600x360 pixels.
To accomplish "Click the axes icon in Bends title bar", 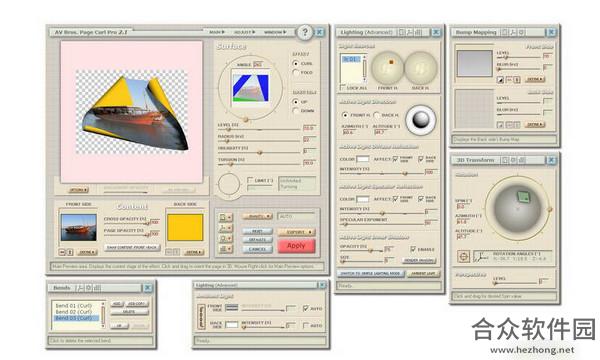I will pyautogui.click(x=80, y=288).
